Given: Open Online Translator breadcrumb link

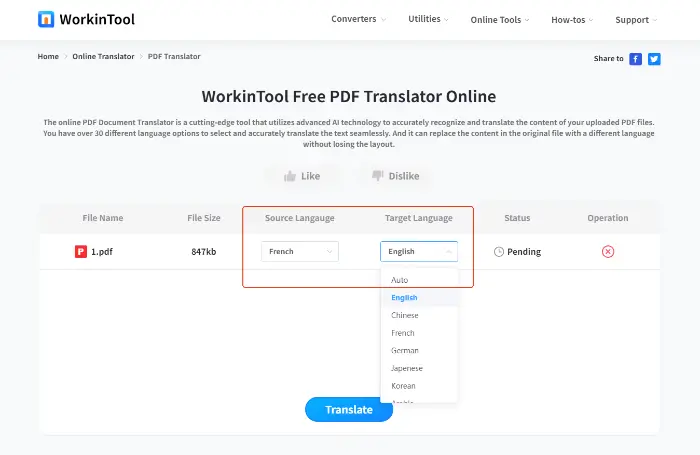Looking at the screenshot, I should (x=103, y=56).
